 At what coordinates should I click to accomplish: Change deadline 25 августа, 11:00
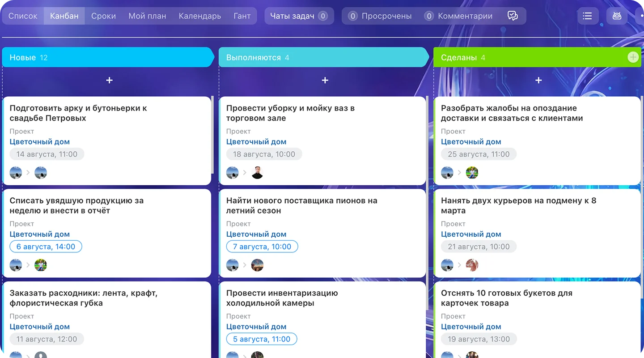[479, 154]
